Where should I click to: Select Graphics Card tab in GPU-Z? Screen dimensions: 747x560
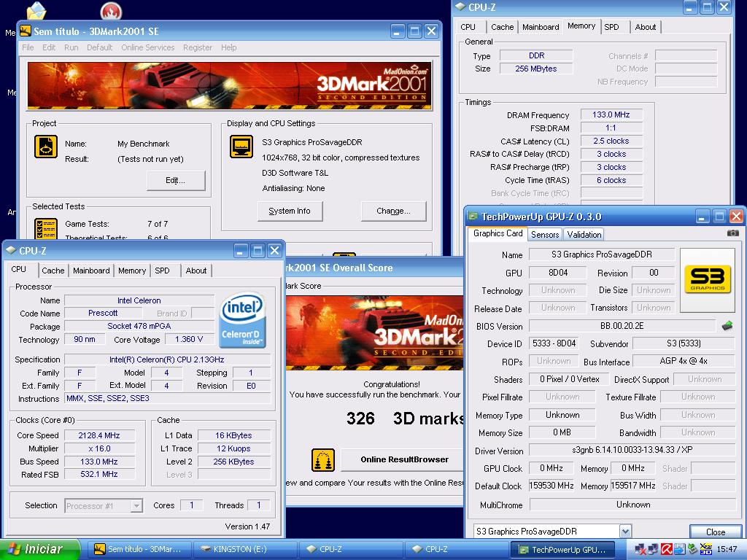coord(498,233)
